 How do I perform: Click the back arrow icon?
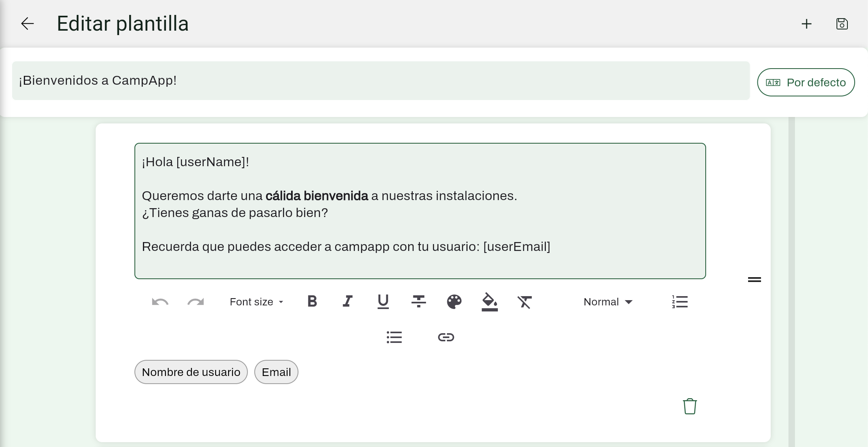(27, 24)
